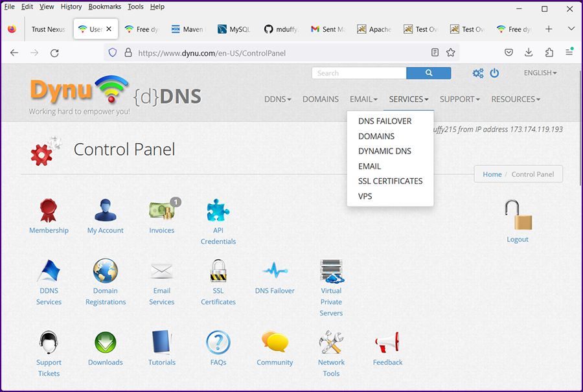Open the Membership icon in Control Panel
The height and width of the screenshot is (392, 583).
click(x=49, y=211)
